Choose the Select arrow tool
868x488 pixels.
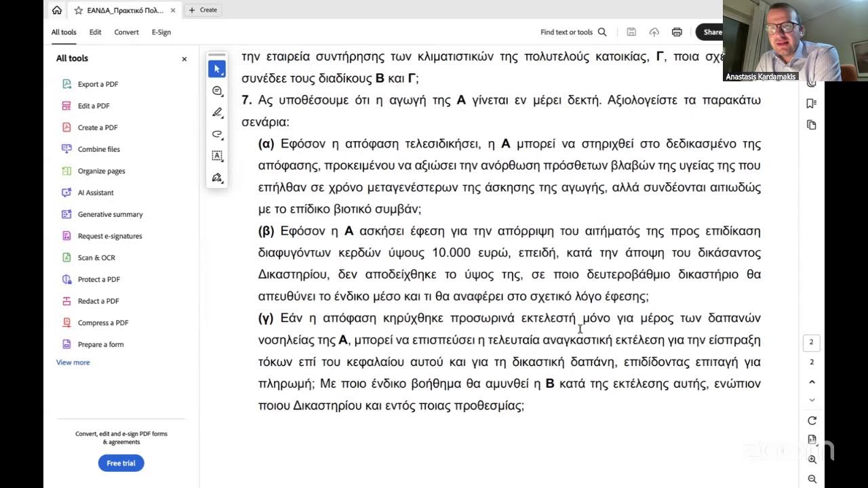coord(217,69)
